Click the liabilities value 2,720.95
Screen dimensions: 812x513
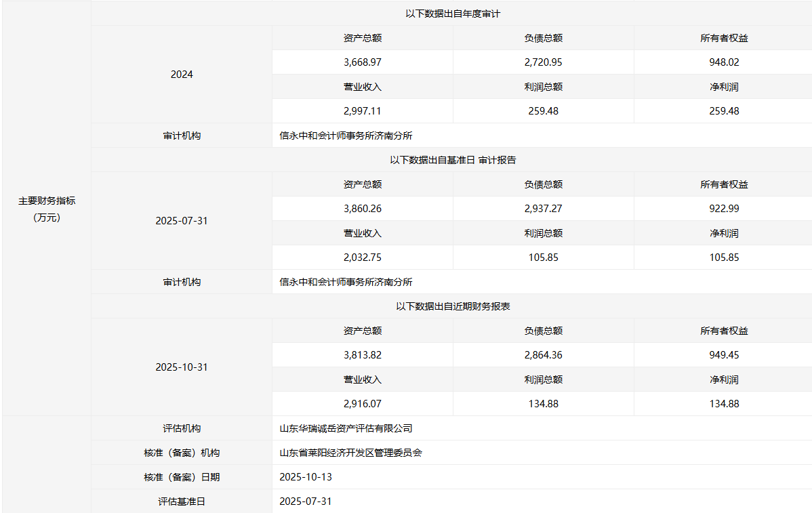pyautogui.click(x=543, y=62)
